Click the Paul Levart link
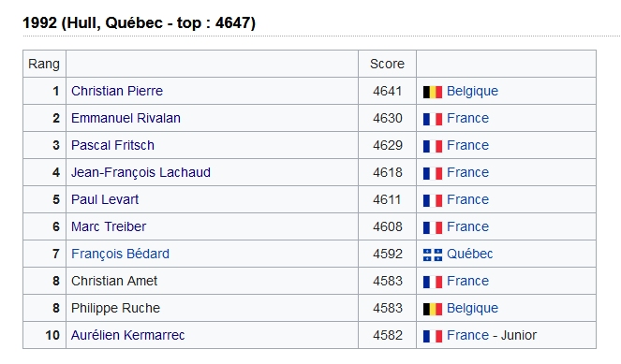This screenshot has height=364, width=621. pos(105,199)
